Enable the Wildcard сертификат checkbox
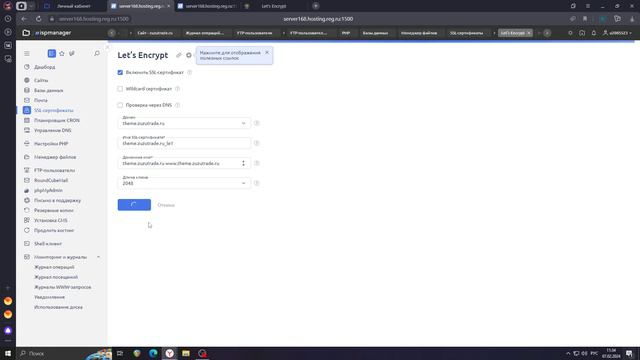This screenshot has width=640, height=360. coord(120,89)
